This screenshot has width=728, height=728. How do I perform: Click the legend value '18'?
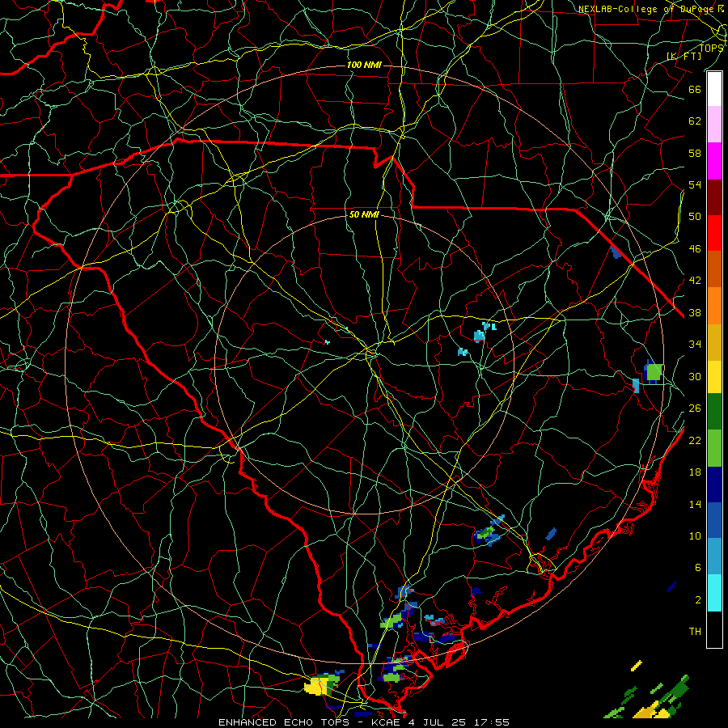point(695,472)
